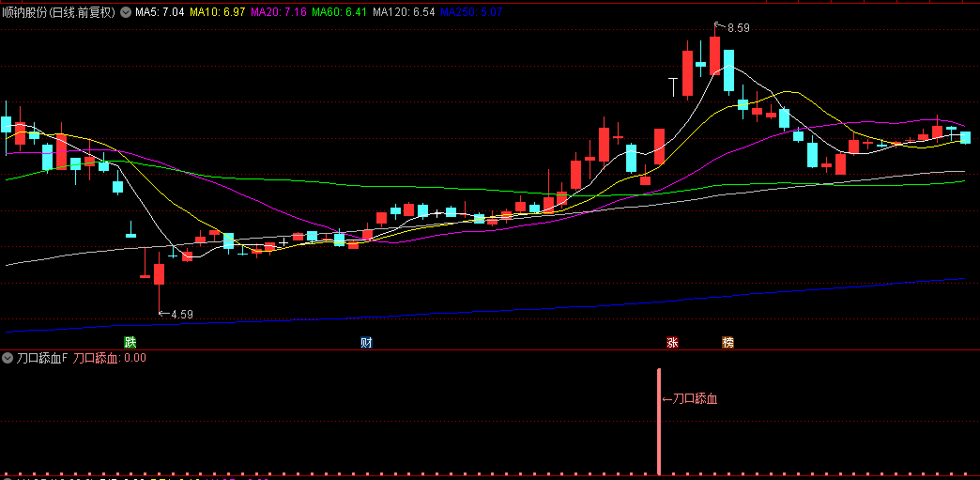Viewport: 980px width, 480px height.
Task: Click the blue 财 event marker
Action: (366, 342)
